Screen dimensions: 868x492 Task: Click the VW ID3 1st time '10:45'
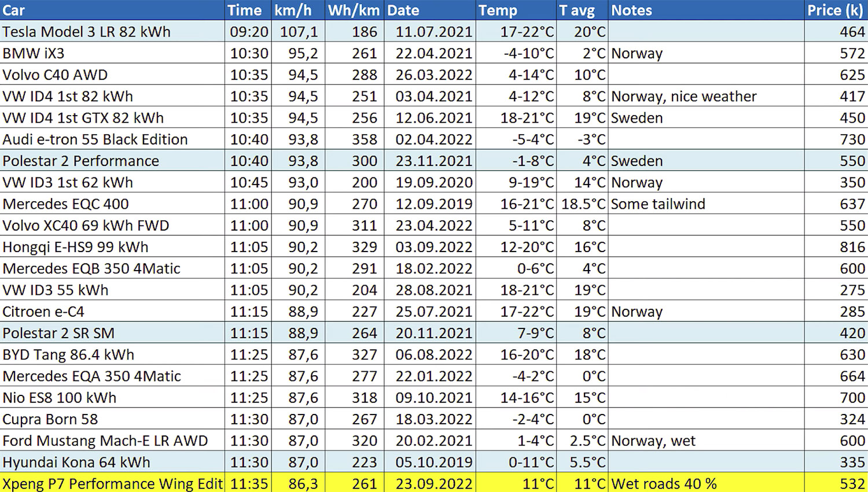click(x=248, y=182)
